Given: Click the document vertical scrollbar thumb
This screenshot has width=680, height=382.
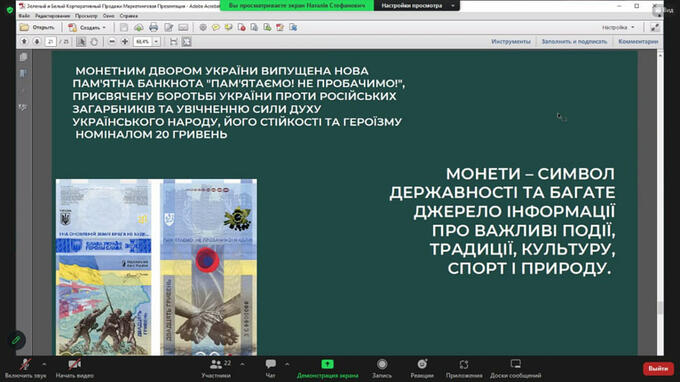Looking at the screenshot, I should 660,308.
